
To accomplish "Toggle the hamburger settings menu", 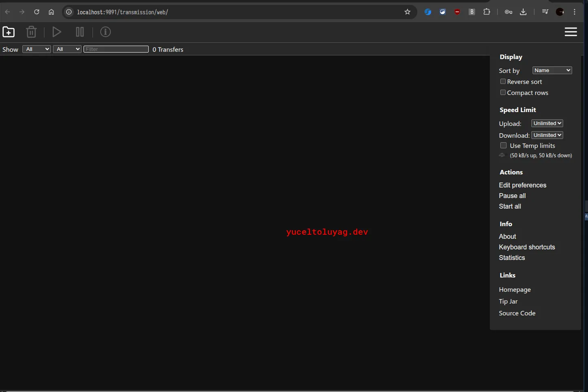I will coord(571,32).
